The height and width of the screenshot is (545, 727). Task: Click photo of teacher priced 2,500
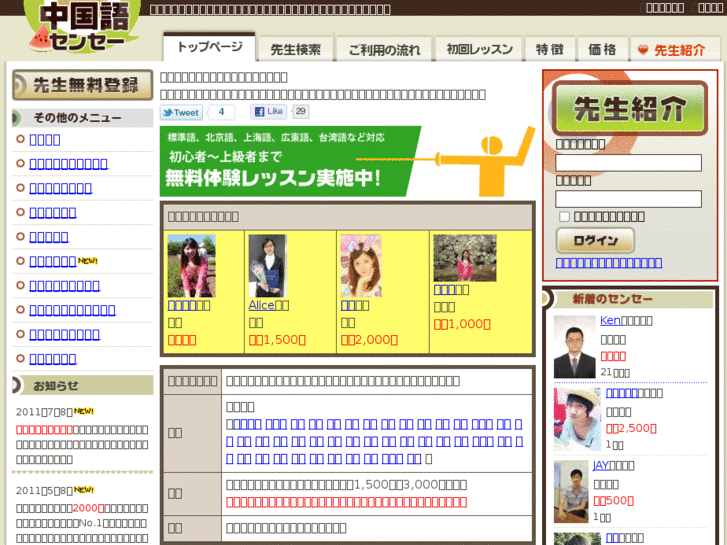[x=577, y=419]
